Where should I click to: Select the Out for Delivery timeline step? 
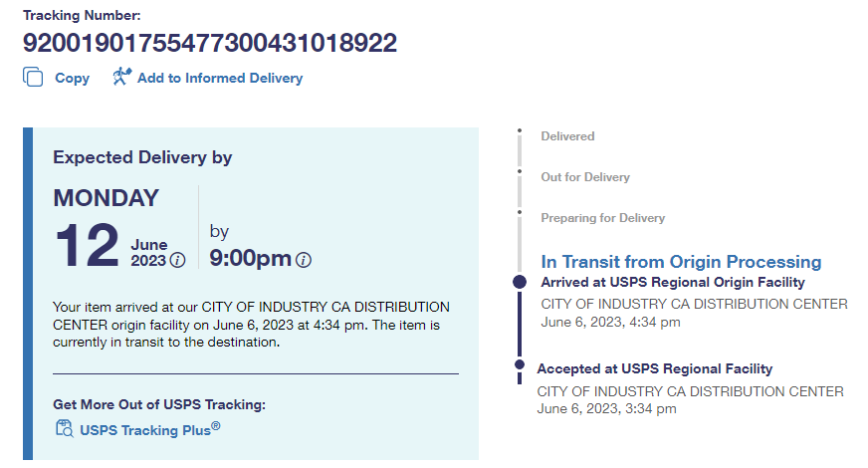(585, 177)
